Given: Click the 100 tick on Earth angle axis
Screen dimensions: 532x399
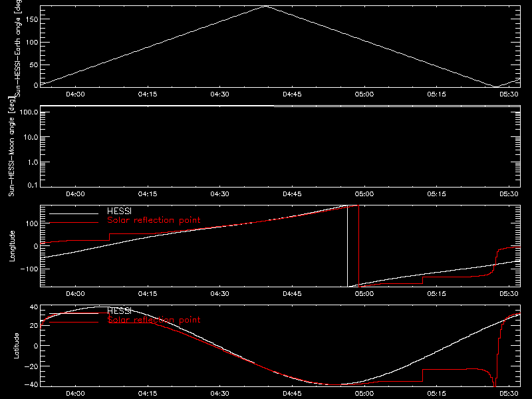Looking at the screenshot, I should point(31,42).
